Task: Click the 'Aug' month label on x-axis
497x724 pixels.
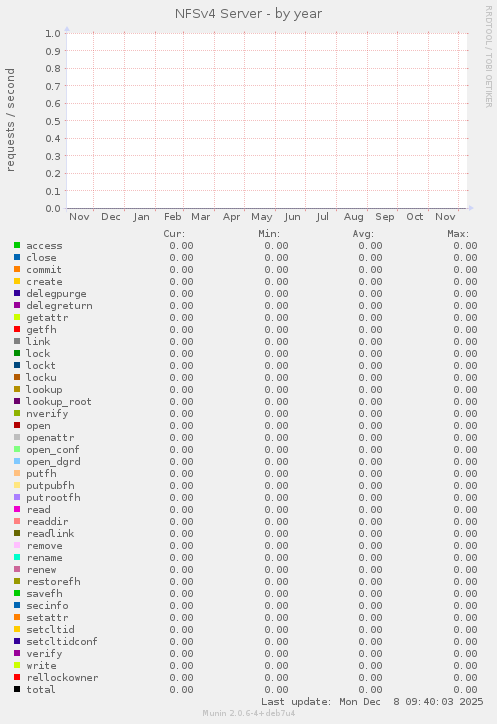Action: (x=353, y=217)
